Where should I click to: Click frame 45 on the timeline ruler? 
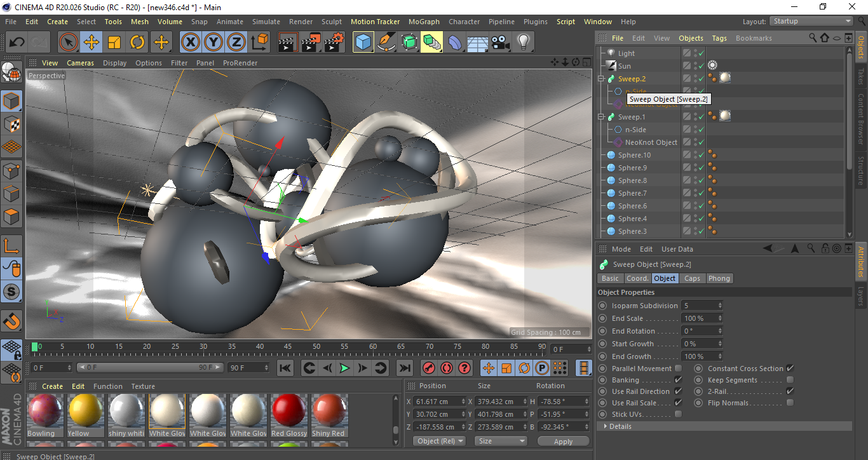(287, 347)
